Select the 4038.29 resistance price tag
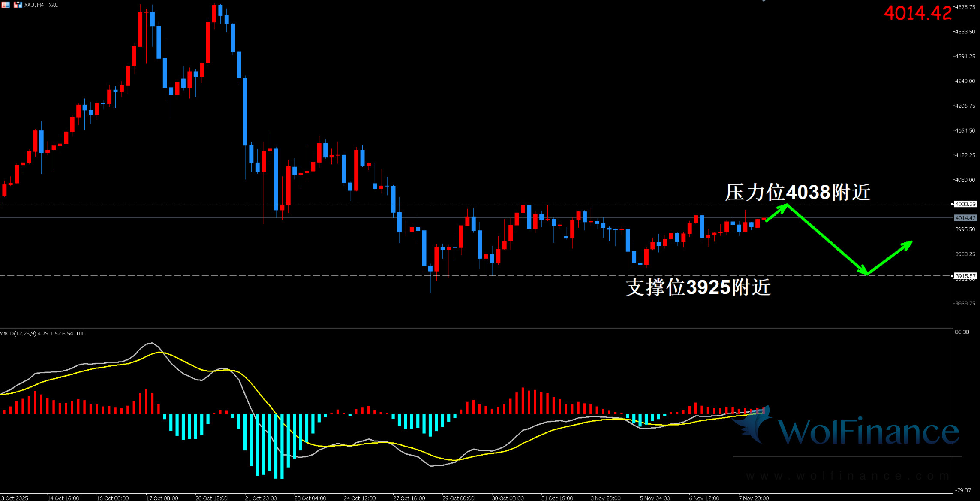The image size is (980, 501). [965, 204]
